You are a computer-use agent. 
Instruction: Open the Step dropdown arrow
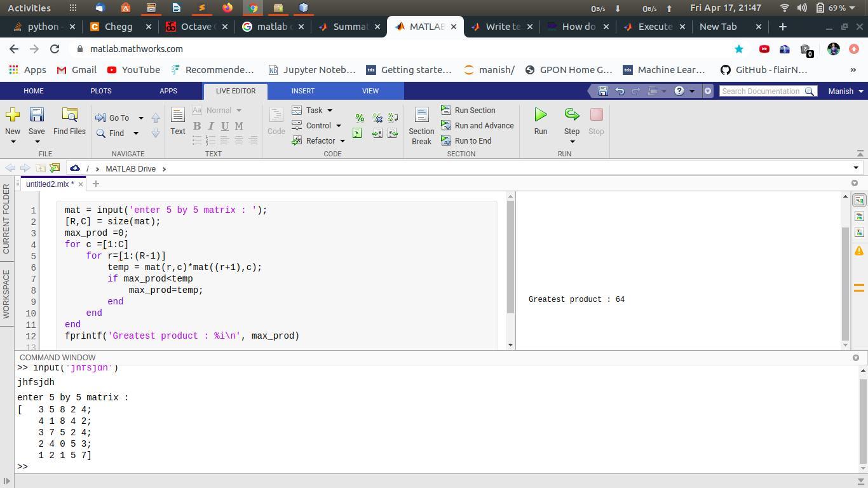pyautogui.click(x=572, y=142)
